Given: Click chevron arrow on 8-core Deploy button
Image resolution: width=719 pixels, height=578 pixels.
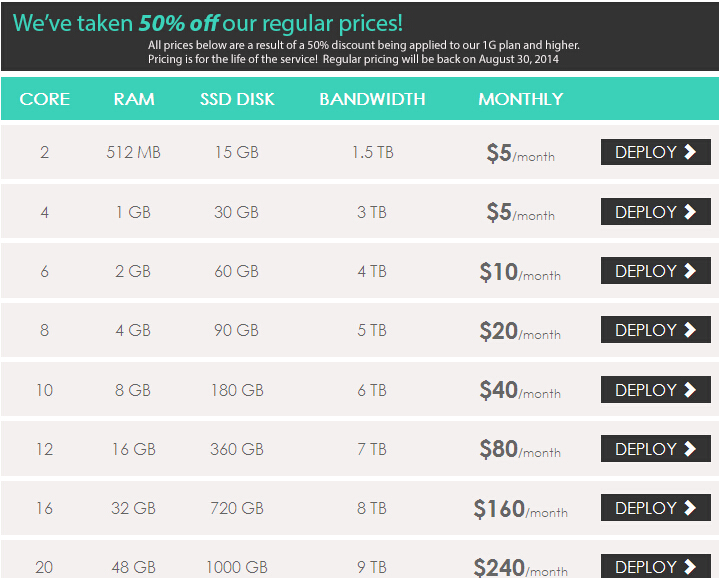Looking at the screenshot, I should point(690,330).
